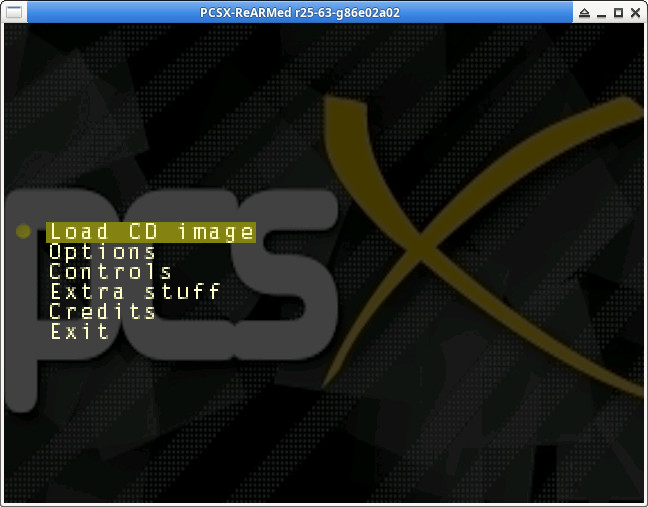Viewport: 648px width, 507px height.
Task: Open the window menu icon in title bar
Action: pyautogui.click(x=14, y=12)
